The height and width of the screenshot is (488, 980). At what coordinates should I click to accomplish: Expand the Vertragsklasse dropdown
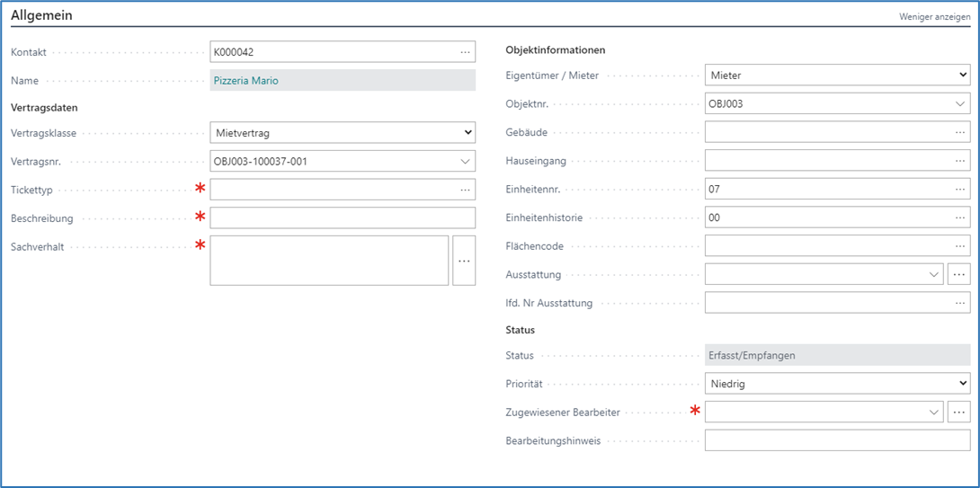pos(467,133)
